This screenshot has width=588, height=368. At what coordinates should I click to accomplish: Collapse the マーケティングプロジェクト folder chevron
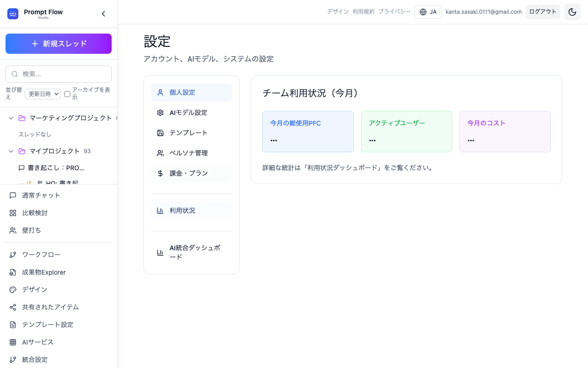coord(11,118)
